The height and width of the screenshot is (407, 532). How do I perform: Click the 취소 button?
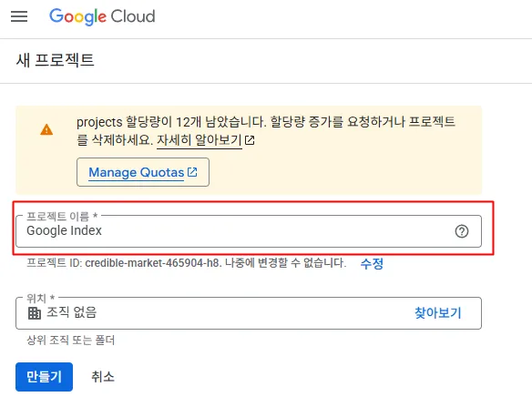102,377
